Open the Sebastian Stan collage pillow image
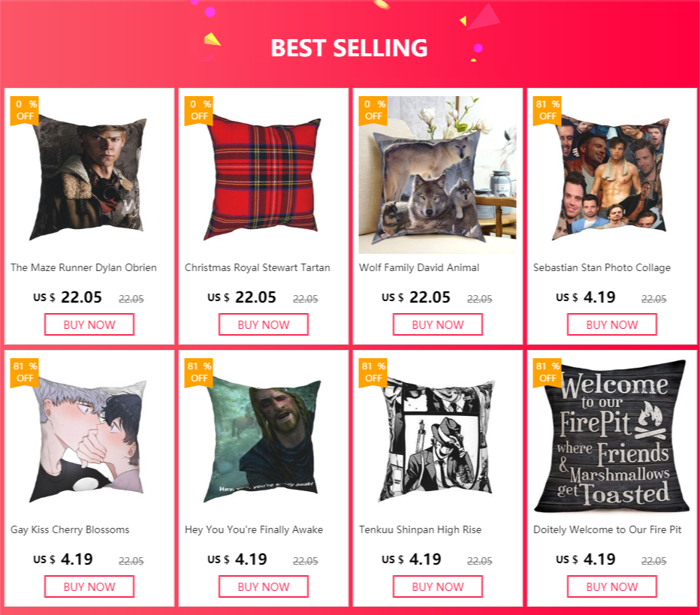 tap(612, 176)
